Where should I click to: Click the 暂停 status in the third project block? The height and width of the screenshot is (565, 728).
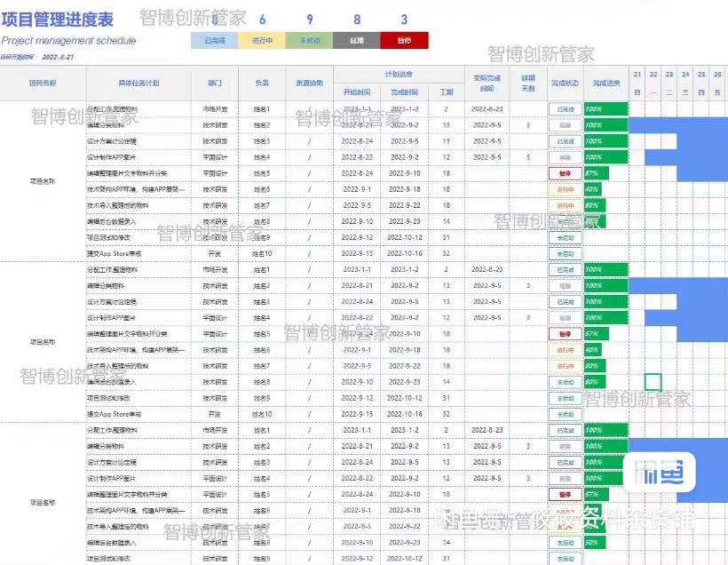tap(565, 494)
